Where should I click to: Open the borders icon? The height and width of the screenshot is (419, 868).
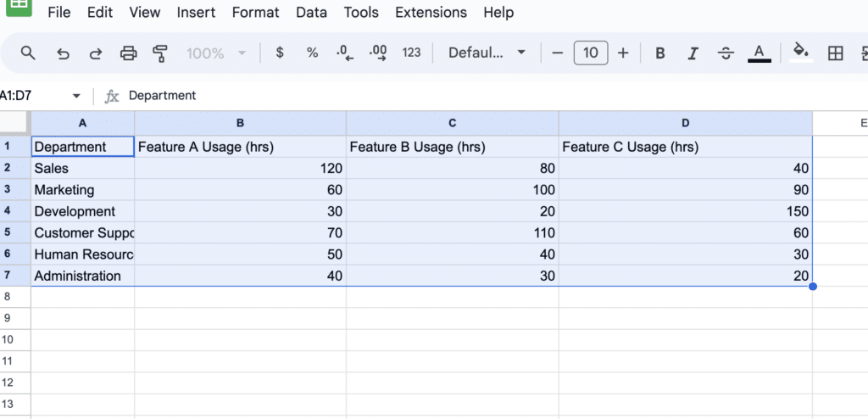click(835, 53)
